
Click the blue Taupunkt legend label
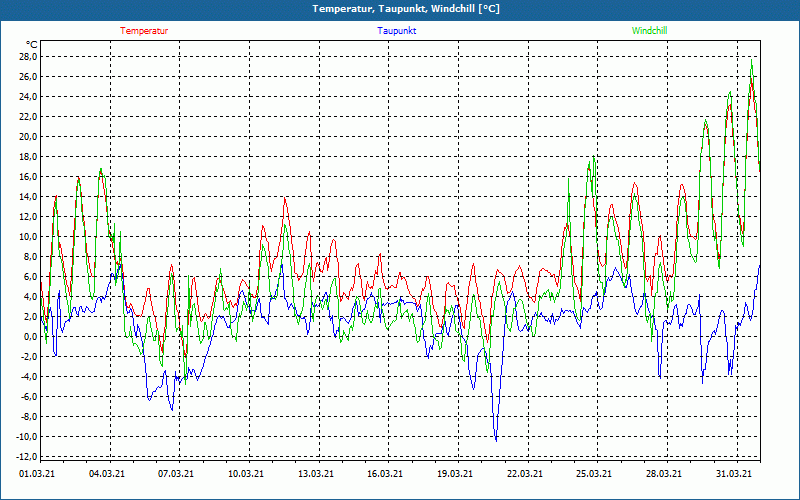click(x=397, y=31)
